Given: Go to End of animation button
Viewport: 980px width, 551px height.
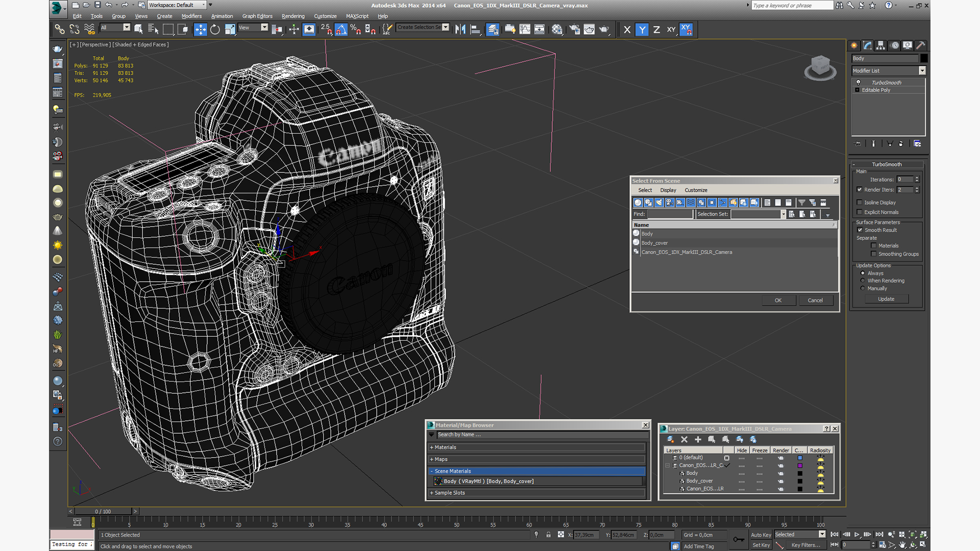Looking at the screenshot, I should coord(879,535).
